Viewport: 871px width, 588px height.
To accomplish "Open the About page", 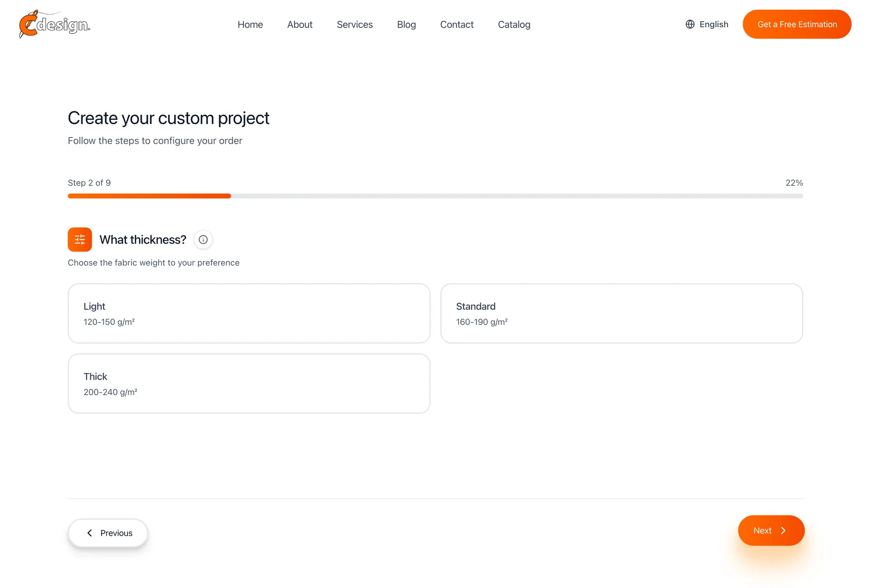I will point(300,24).
